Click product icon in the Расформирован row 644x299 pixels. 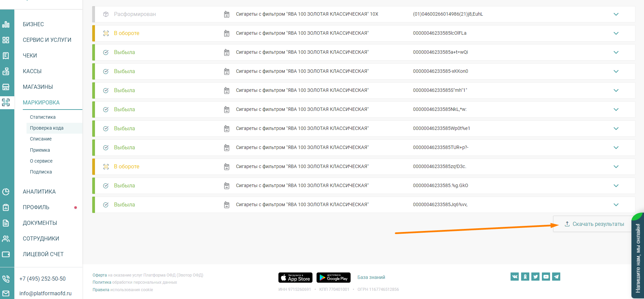[x=227, y=14]
